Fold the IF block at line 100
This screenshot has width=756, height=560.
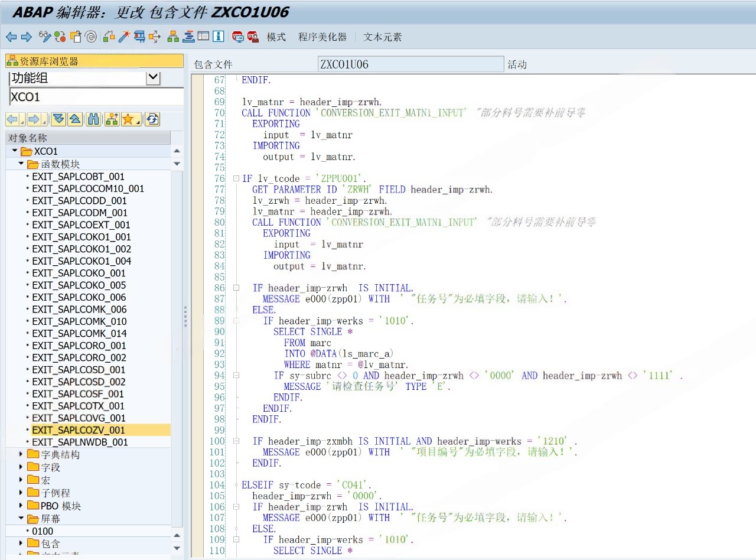coord(236,441)
